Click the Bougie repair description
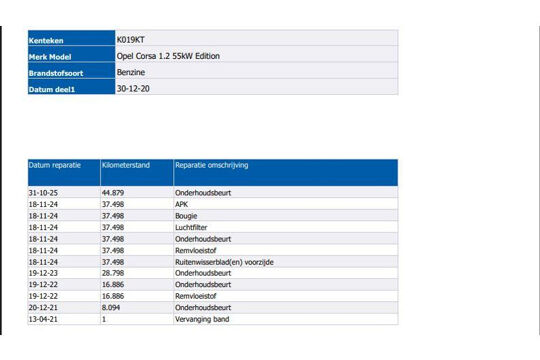The image size is (540, 360). tap(186, 216)
